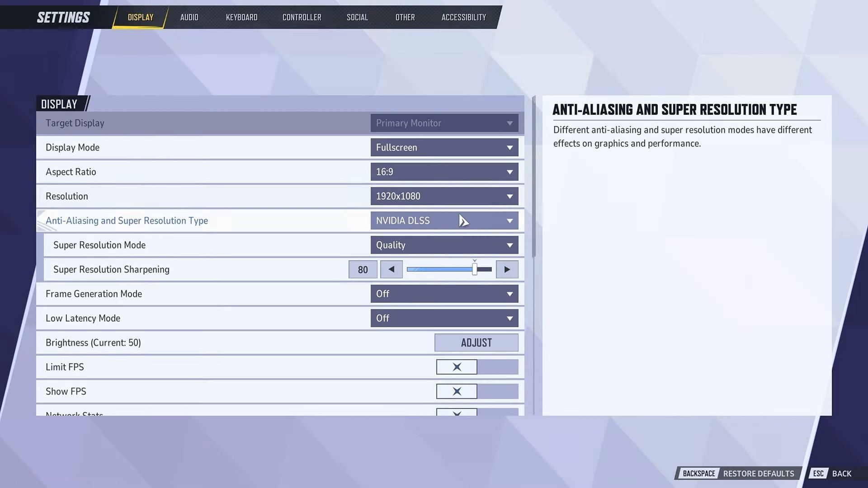
Task: Expand the Anti-Aliasing and Super Resolution Type dropdown
Action: click(509, 221)
